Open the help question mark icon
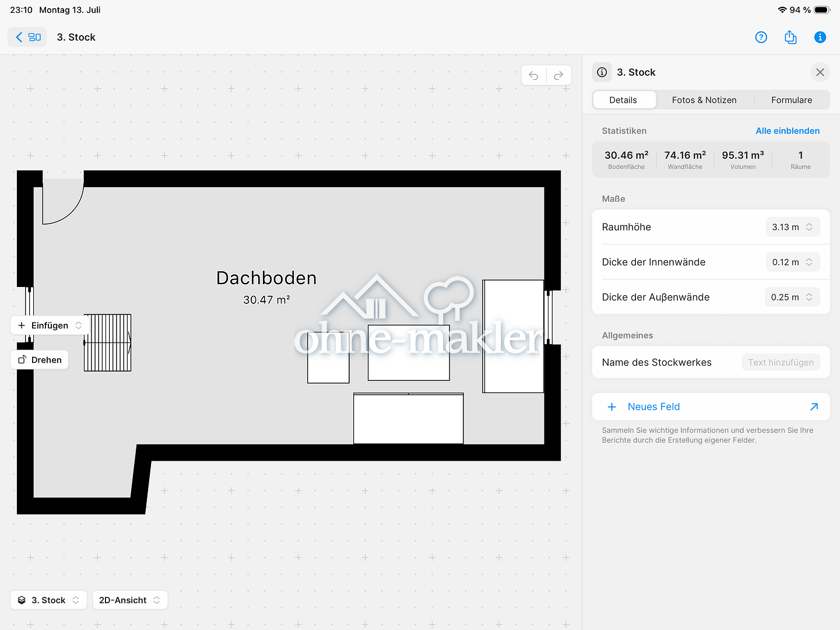 761,37
